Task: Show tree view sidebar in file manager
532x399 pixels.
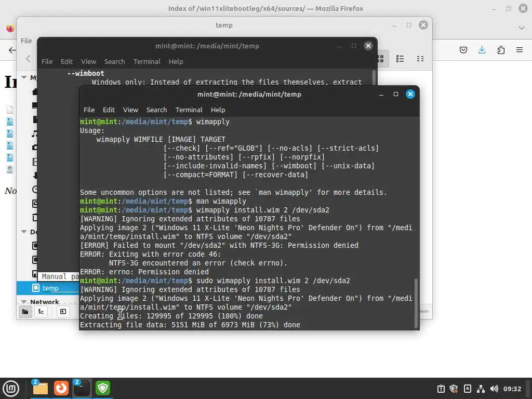Action: pos(41,312)
